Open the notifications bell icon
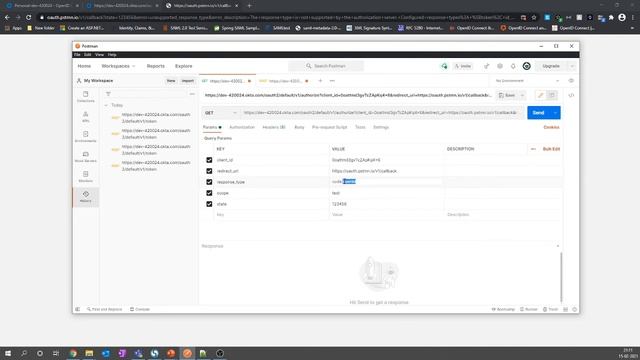The width and height of the screenshot is (640, 360). (x=513, y=66)
